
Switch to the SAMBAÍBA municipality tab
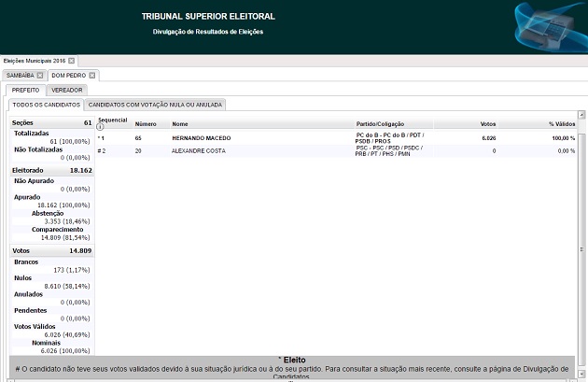click(x=19, y=75)
